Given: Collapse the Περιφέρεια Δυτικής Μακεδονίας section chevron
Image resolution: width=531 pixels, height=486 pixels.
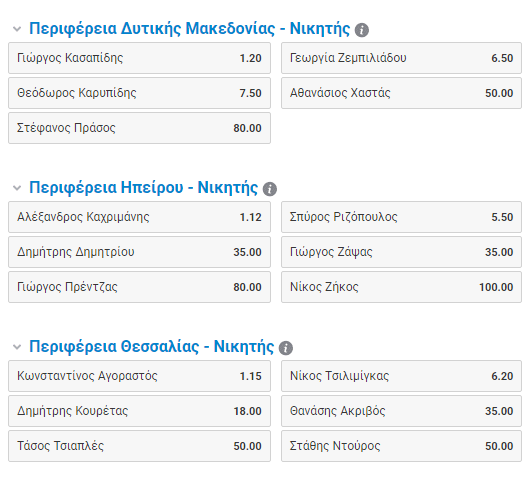Looking at the screenshot, I should (x=17, y=29).
